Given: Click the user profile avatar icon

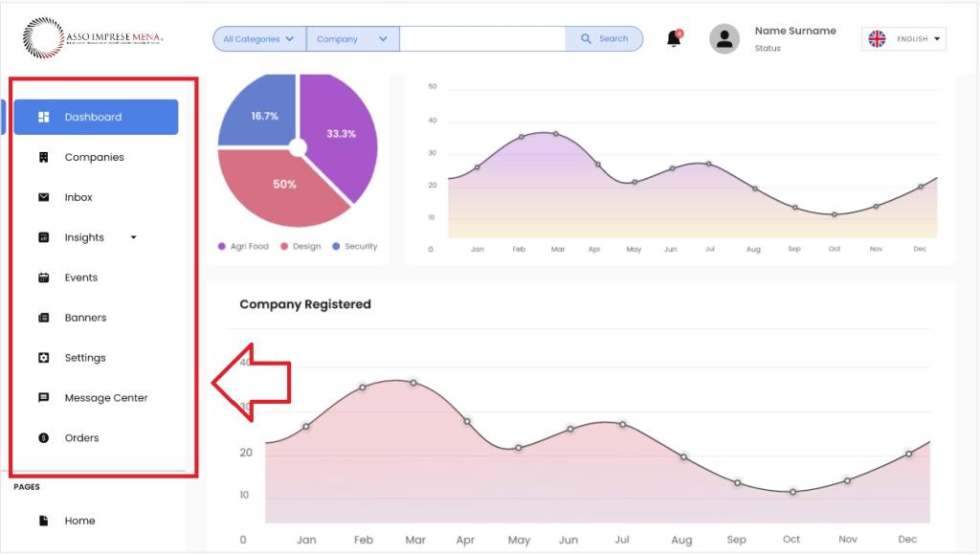Looking at the screenshot, I should (724, 39).
